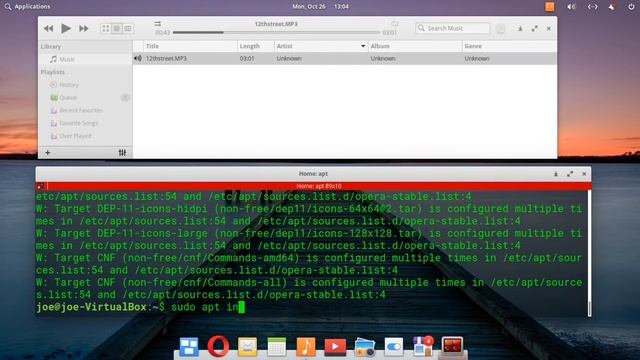Screen dimensions: 640x360
Task: Start playback with the play button
Action: tap(66, 28)
